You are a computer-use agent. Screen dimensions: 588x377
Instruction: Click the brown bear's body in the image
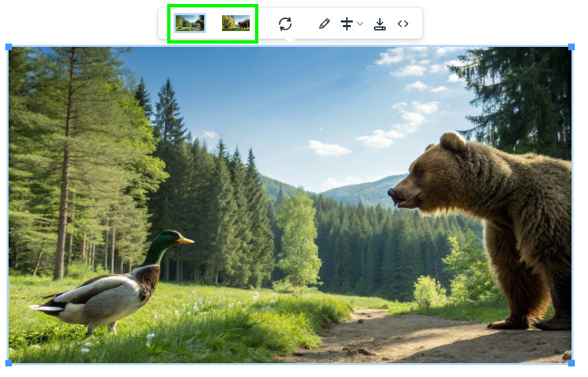522,224
